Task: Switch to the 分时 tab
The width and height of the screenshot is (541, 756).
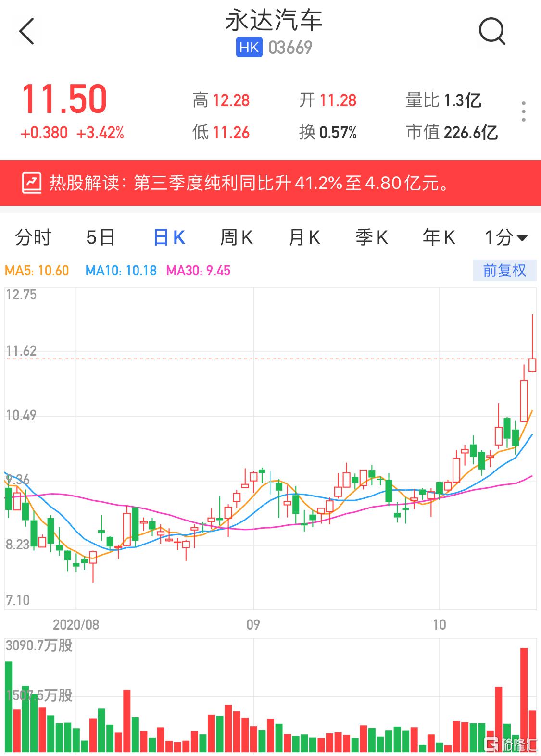Action: (x=33, y=237)
